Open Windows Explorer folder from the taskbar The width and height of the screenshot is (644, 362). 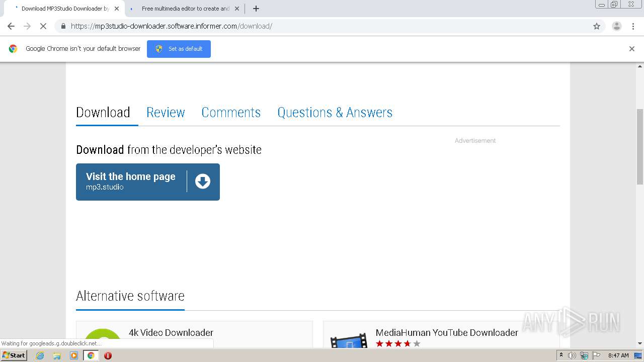pos(57,355)
